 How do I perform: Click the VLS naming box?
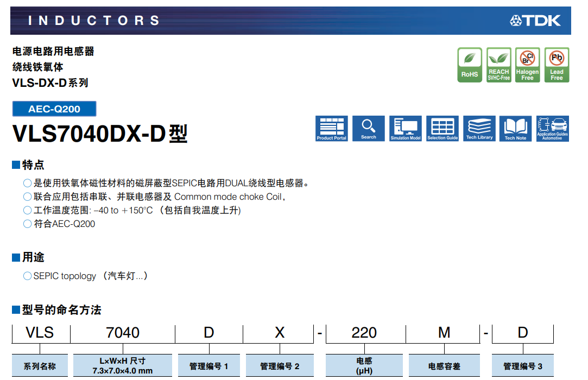tap(40, 333)
